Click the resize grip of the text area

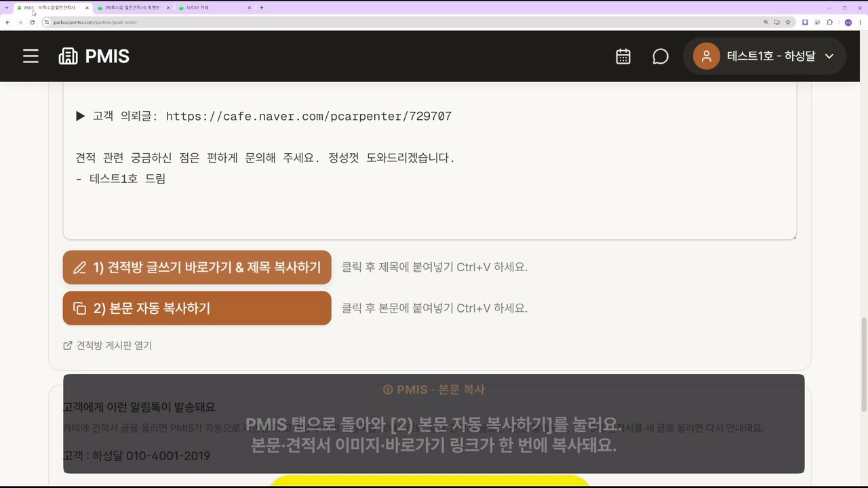tap(793, 236)
